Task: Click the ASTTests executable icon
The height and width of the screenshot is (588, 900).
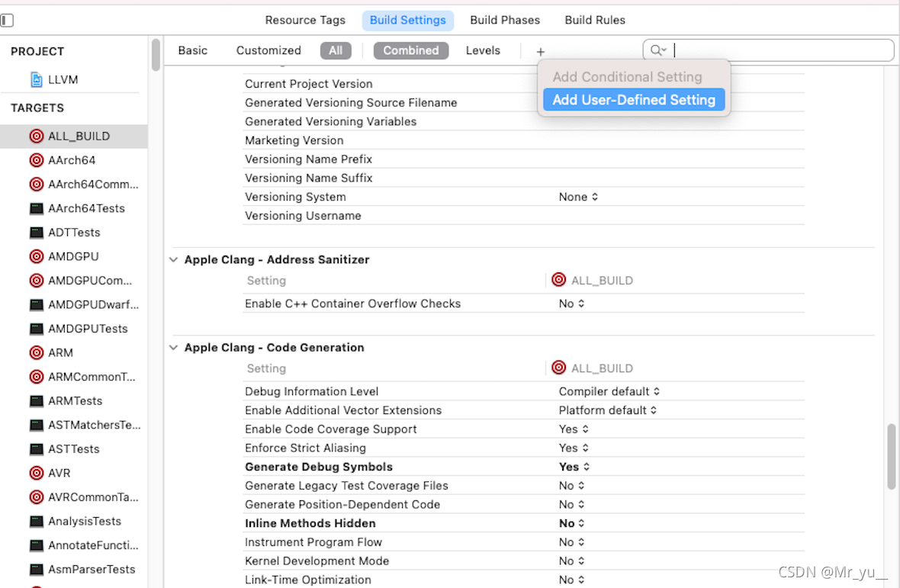Action: 36,449
